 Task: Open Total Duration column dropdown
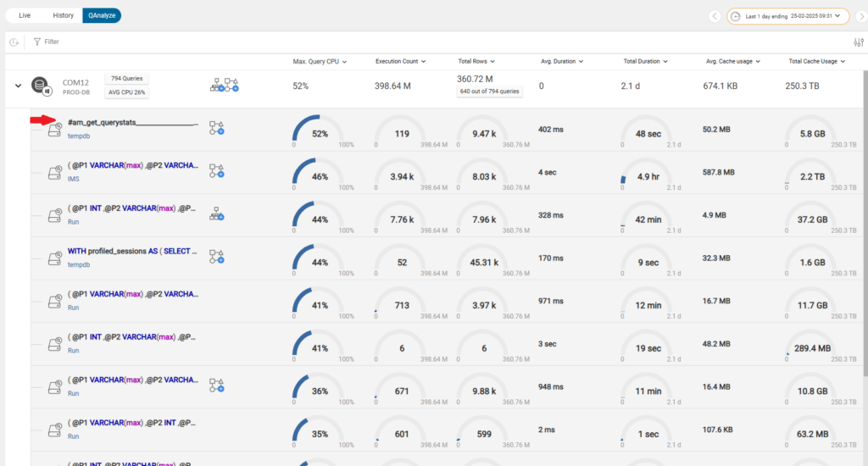647,61
